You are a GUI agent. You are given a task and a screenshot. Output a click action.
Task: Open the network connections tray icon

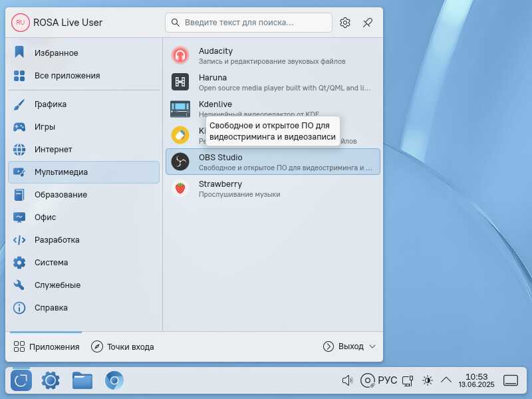408,380
